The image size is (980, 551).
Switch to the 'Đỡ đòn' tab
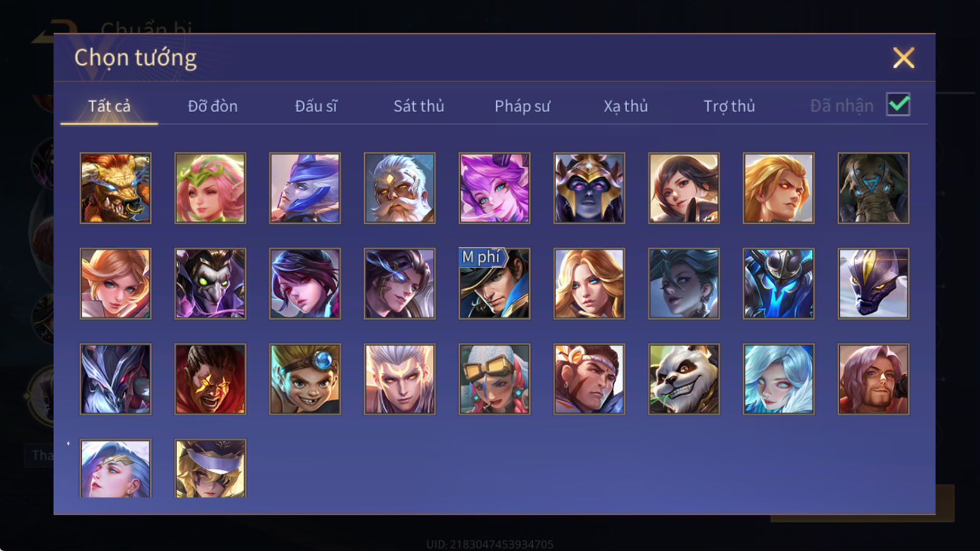[213, 106]
